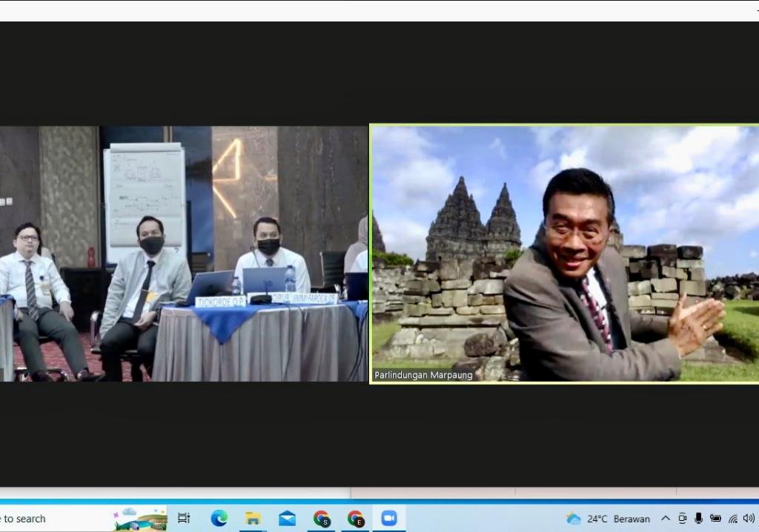Viewport: 759px width, 532px height.
Task: Launch Microsoft Edge from the taskbar
Action: click(219, 519)
